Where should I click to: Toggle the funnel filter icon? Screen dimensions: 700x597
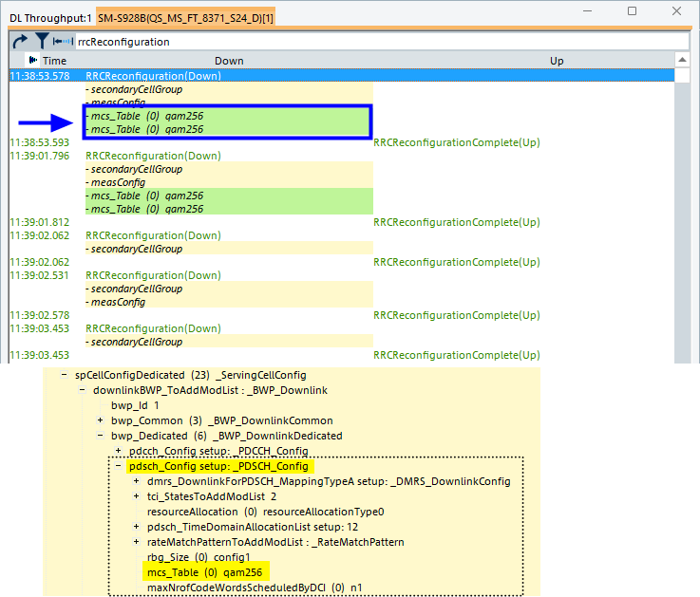tap(42, 41)
